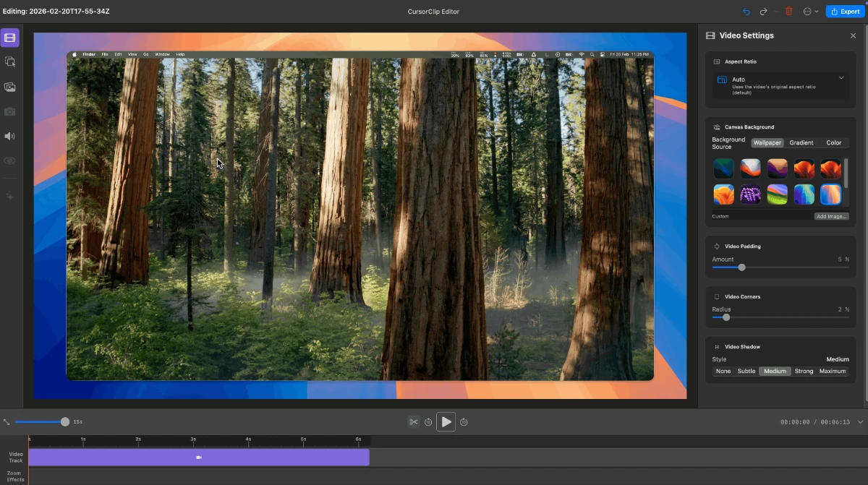This screenshot has height=485, width=868.
Task: Open the Video Settings sidebar tab
Action: [x=10, y=38]
